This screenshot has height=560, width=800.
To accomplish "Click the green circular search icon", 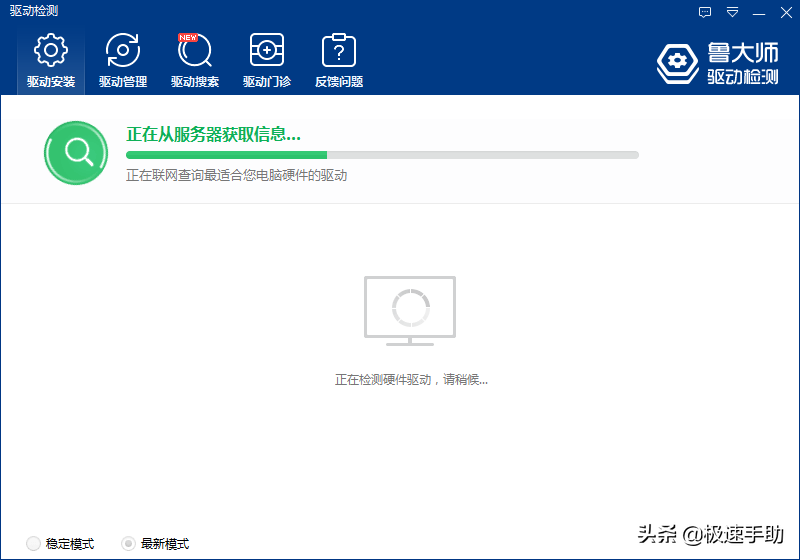I will point(76,152).
